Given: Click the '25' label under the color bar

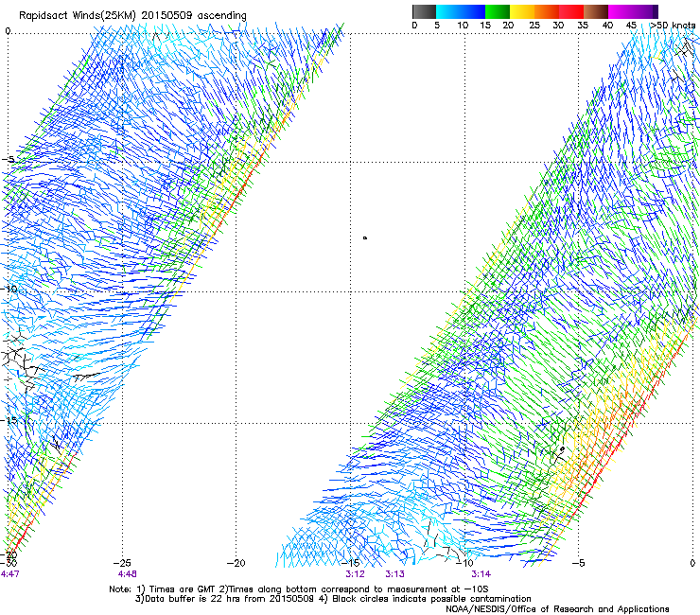Looking at the screenshot, I should (534, 25).
